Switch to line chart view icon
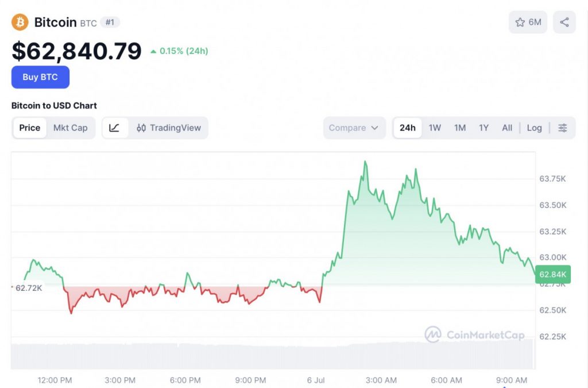 point(114,128)
